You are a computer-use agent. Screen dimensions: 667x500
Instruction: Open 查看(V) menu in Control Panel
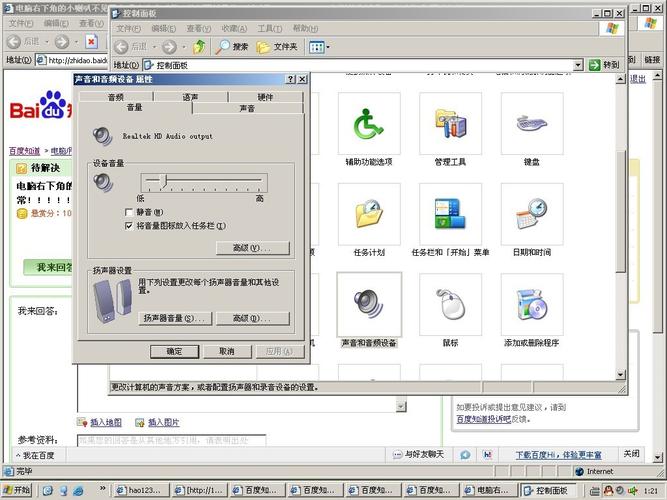[199, 29]
